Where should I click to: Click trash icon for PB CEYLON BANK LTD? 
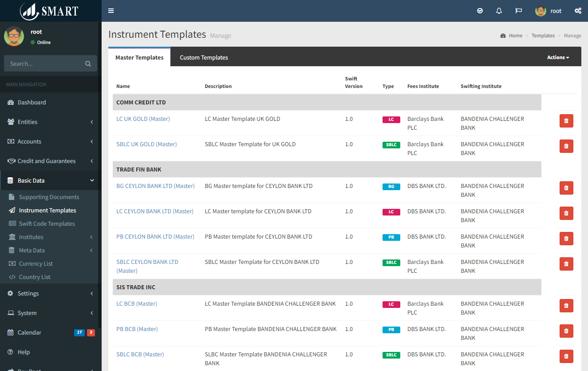pos(566,239)
